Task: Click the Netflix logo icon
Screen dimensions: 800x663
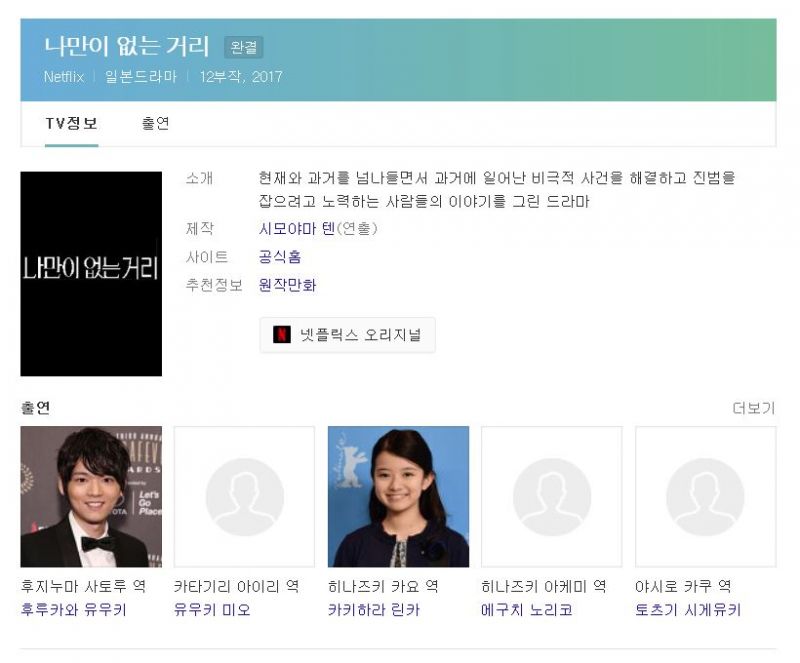Action: point(283,335)
